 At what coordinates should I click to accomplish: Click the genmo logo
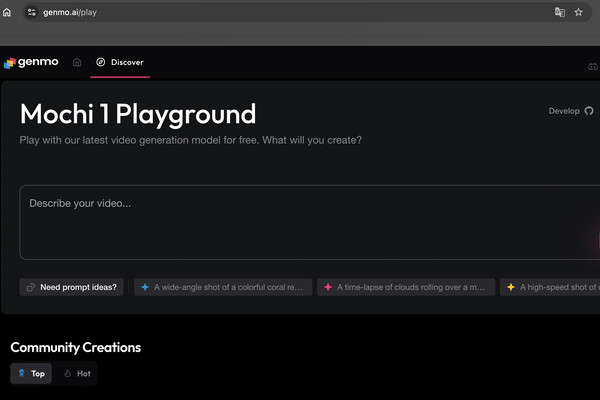[31, 62]
